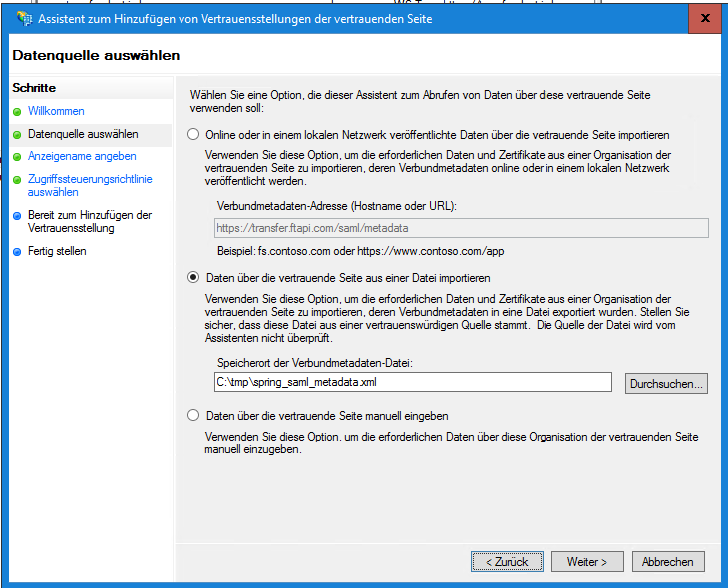Click the Durchsuchen button
This screenshot has height=588, width=728.
[666, 383]
